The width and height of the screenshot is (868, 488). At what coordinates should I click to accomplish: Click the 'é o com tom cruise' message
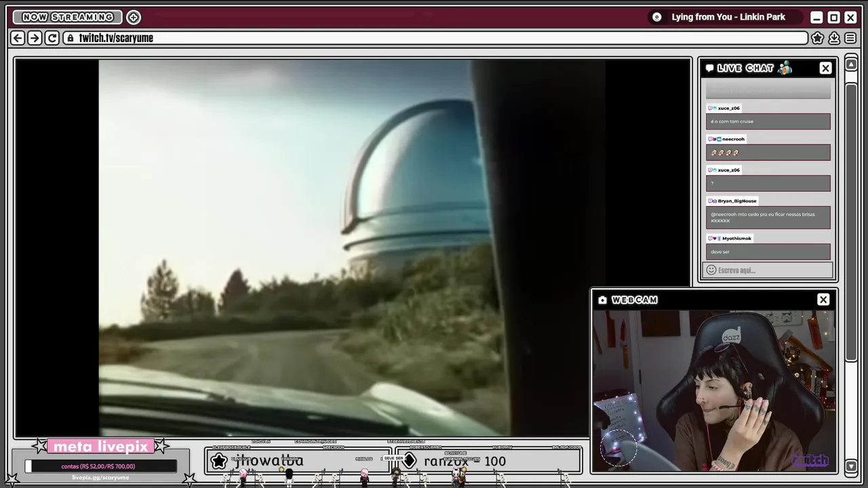tap(768, 121)
